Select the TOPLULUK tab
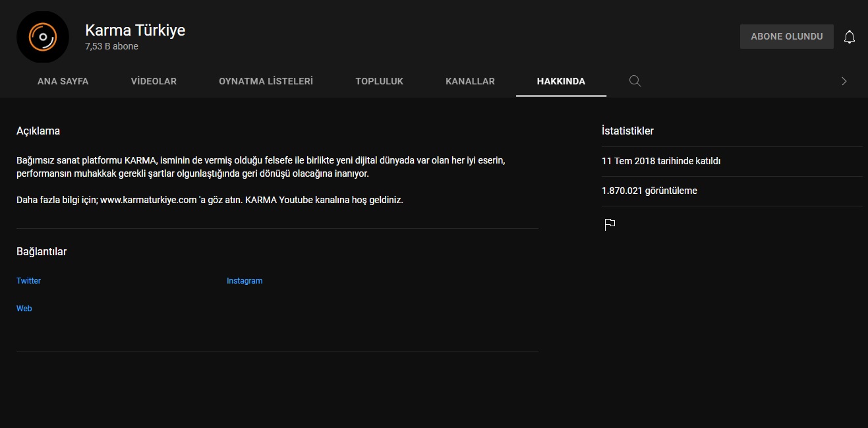This screenshot has width=868, height=428. click(x=379, y=81)
